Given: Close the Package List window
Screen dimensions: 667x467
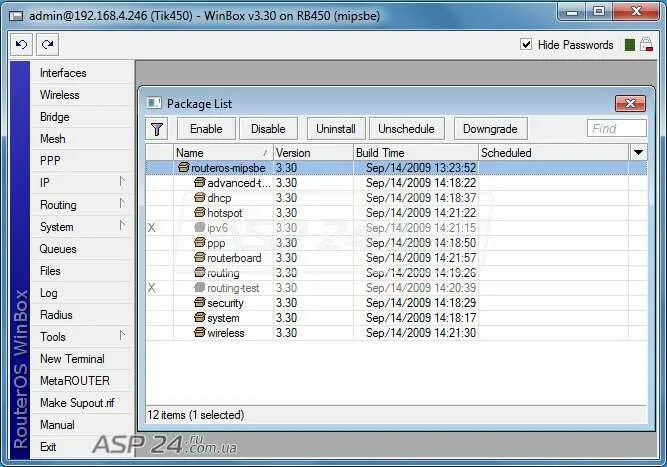Looking at the screenshot, I should [x=630, y=103].
